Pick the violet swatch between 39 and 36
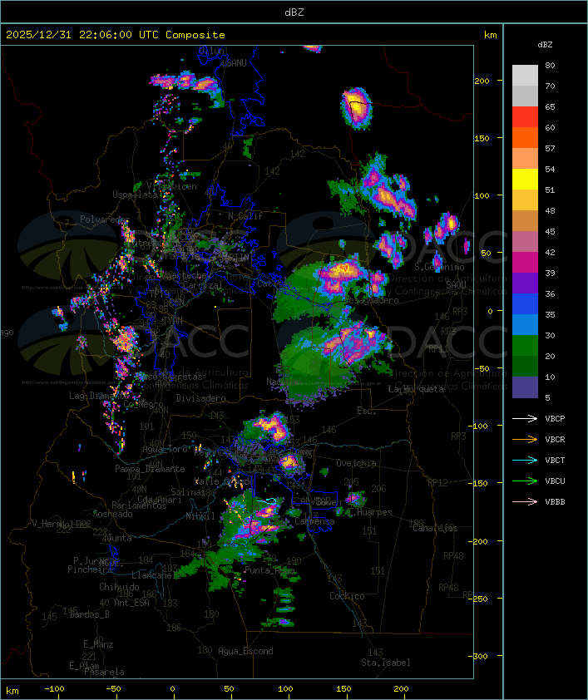588x700 pixels. [525, 283]
